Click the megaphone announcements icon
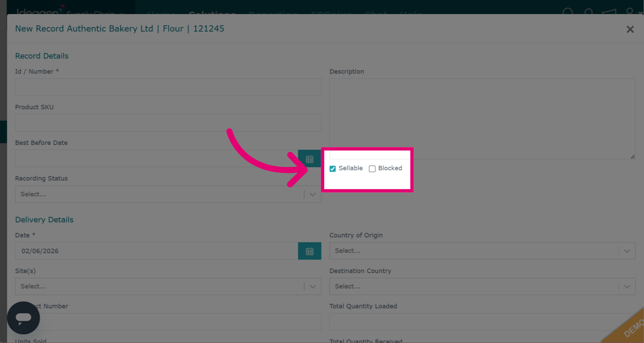 [x=609, y=12]
